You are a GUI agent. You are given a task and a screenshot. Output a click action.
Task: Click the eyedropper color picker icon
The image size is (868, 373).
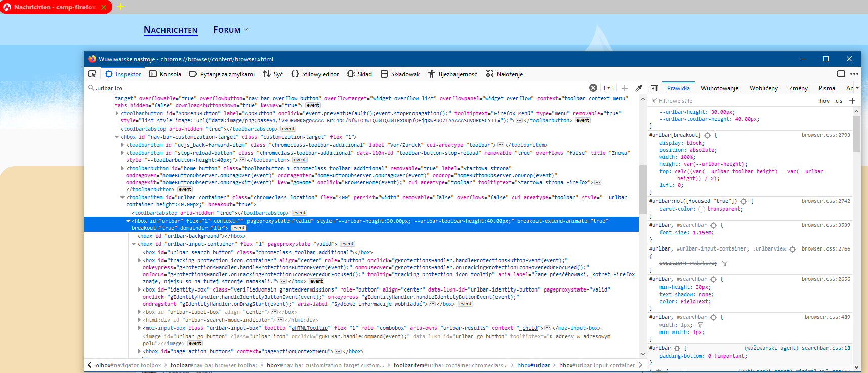pyautogui.click(x=639, y=88)
